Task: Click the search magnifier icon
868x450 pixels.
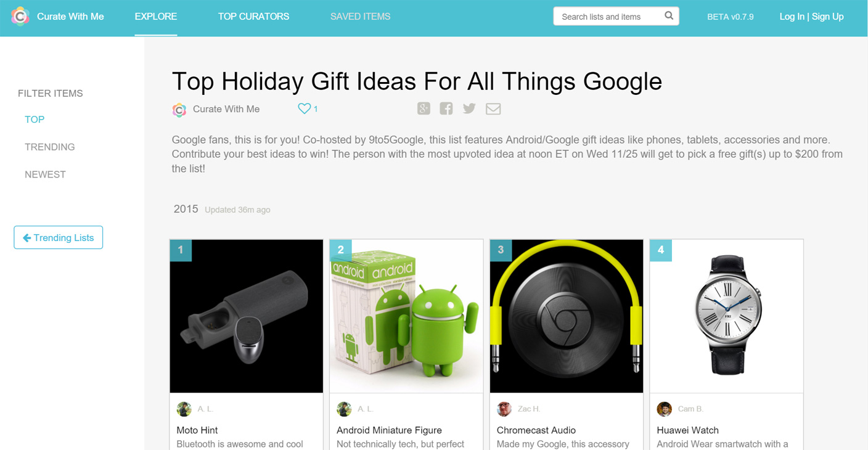Action: point(669,16)
